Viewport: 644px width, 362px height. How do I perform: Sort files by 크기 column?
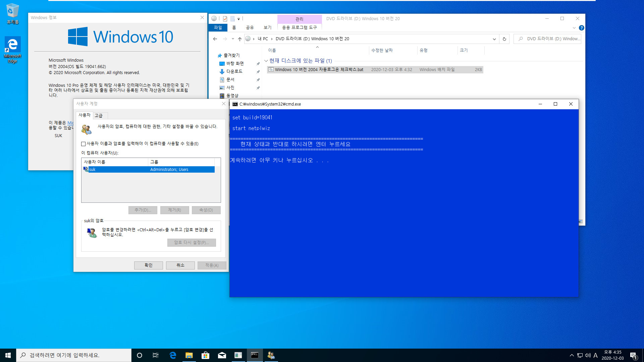tap(471, 50)
